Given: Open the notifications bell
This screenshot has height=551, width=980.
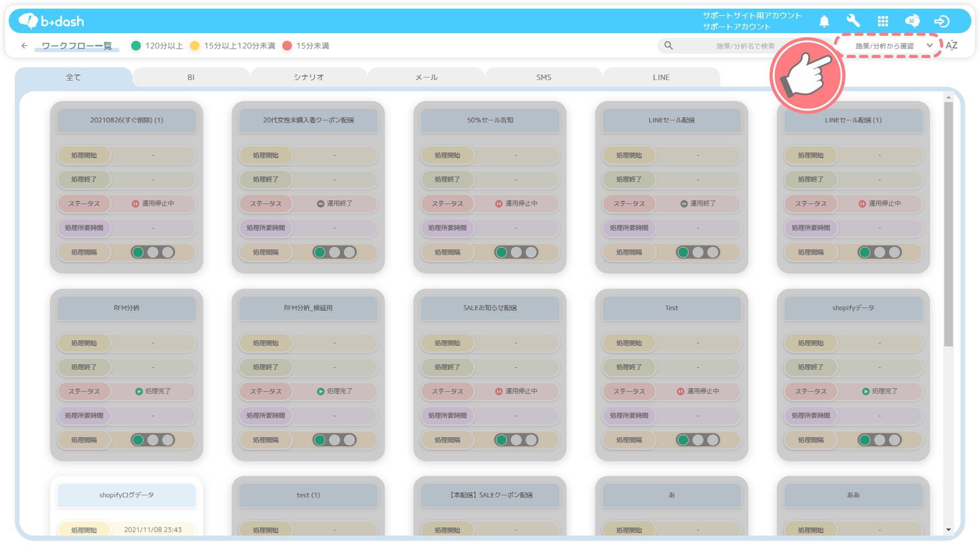Looking at the screenshot, I should 824,21.
